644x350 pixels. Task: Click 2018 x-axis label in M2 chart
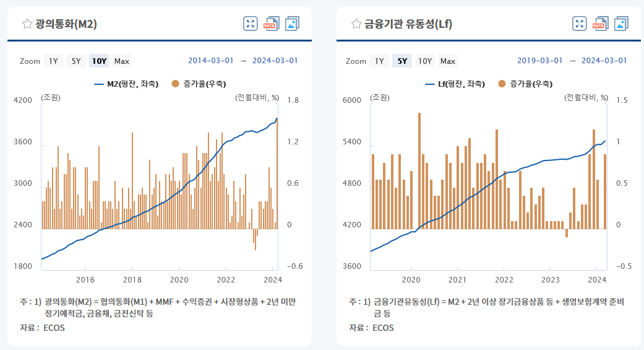(132, 279)
